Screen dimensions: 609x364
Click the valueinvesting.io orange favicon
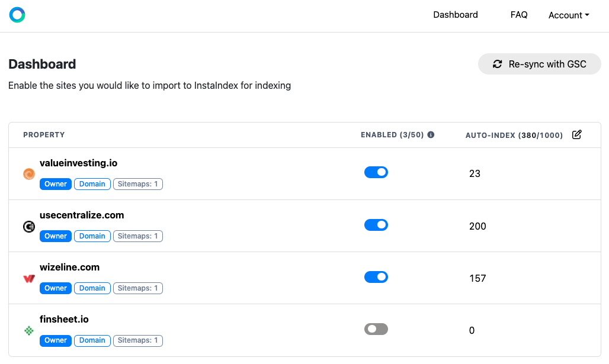tap(29, 174)
